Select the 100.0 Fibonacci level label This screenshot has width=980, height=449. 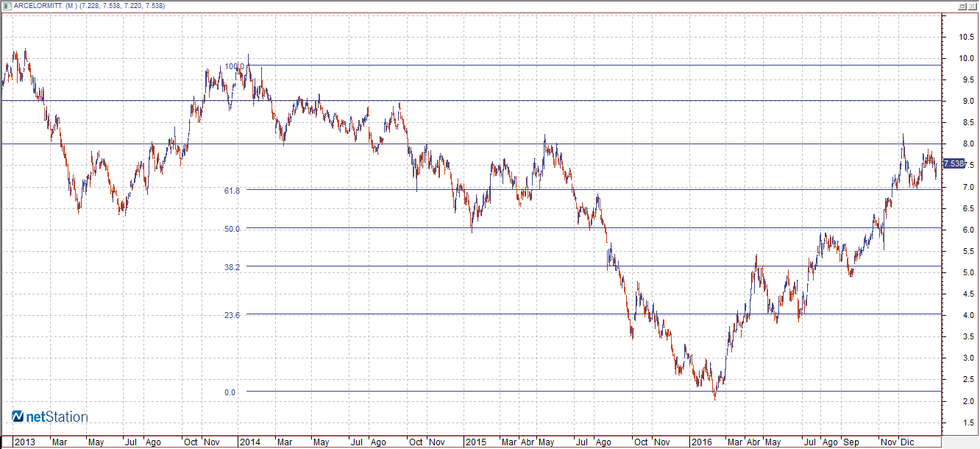[x=234, y=66]
